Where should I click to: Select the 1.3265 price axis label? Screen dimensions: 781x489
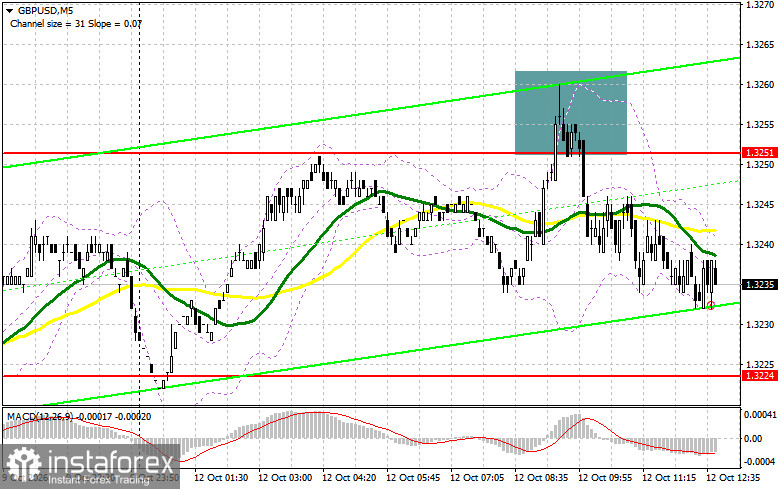760,45
